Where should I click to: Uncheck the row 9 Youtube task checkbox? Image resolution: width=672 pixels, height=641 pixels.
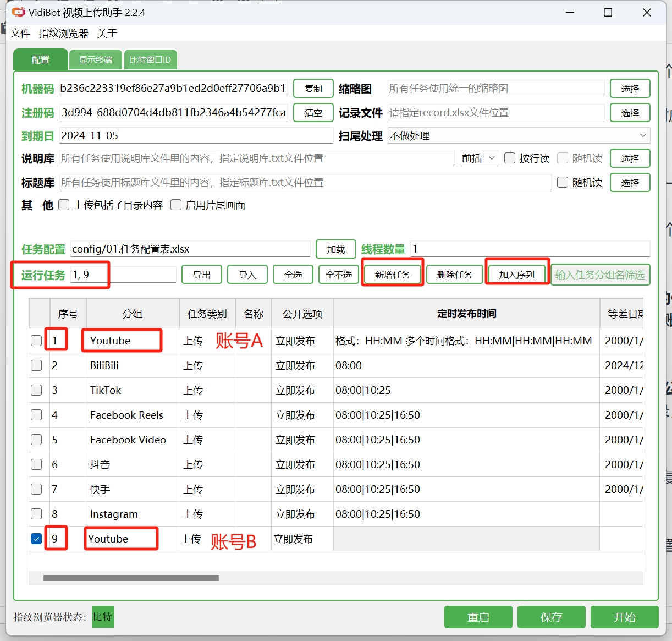(36, 539)
